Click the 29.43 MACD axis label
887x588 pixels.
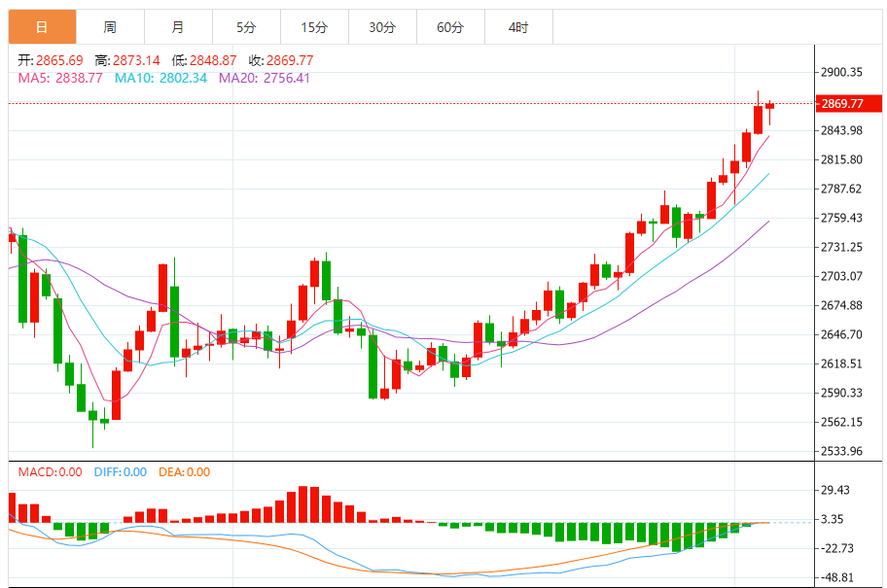click(x=834, y=490)
